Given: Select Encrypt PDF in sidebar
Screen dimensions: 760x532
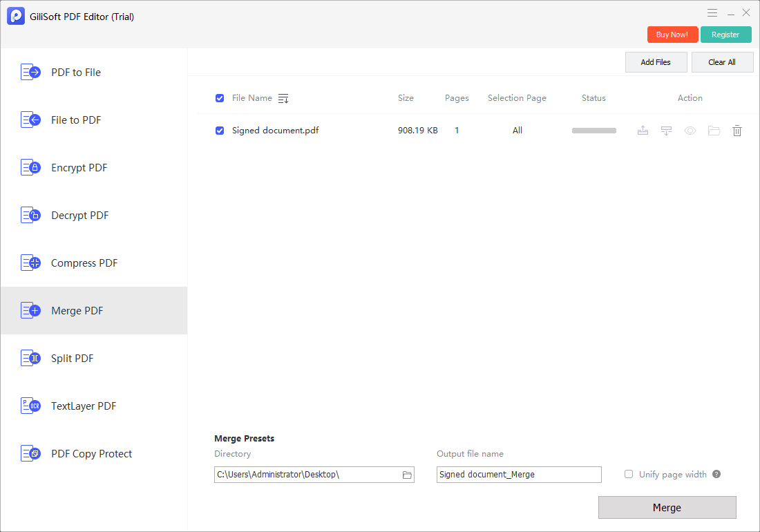Looking at the screenshot, I should 94,168.
